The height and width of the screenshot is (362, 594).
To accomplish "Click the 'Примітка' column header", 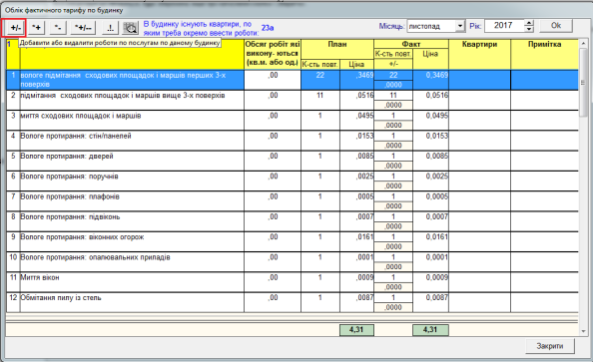I will (x=544, y=54).
